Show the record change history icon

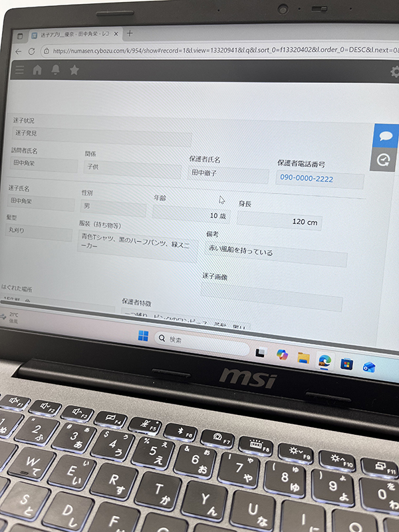[383, 160]
